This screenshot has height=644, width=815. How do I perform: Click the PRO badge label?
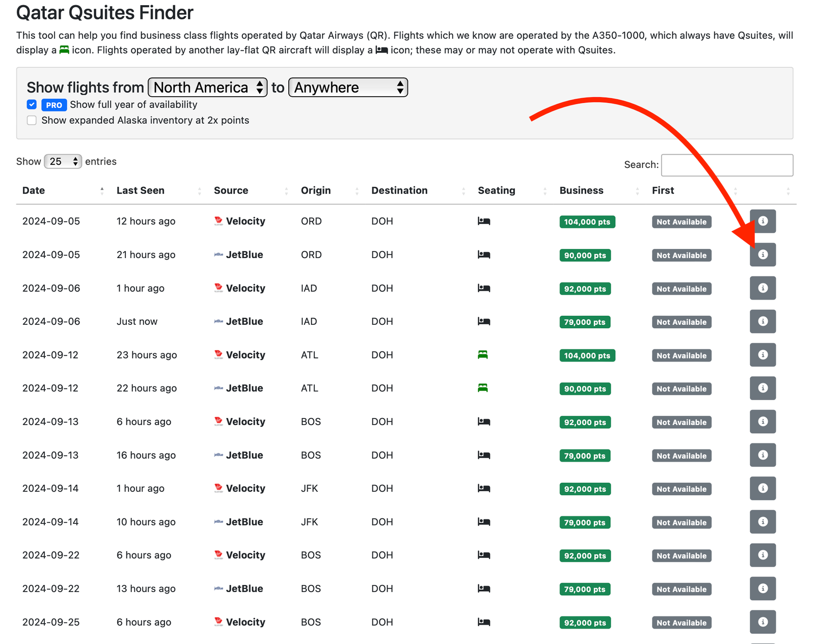[54, 105]
